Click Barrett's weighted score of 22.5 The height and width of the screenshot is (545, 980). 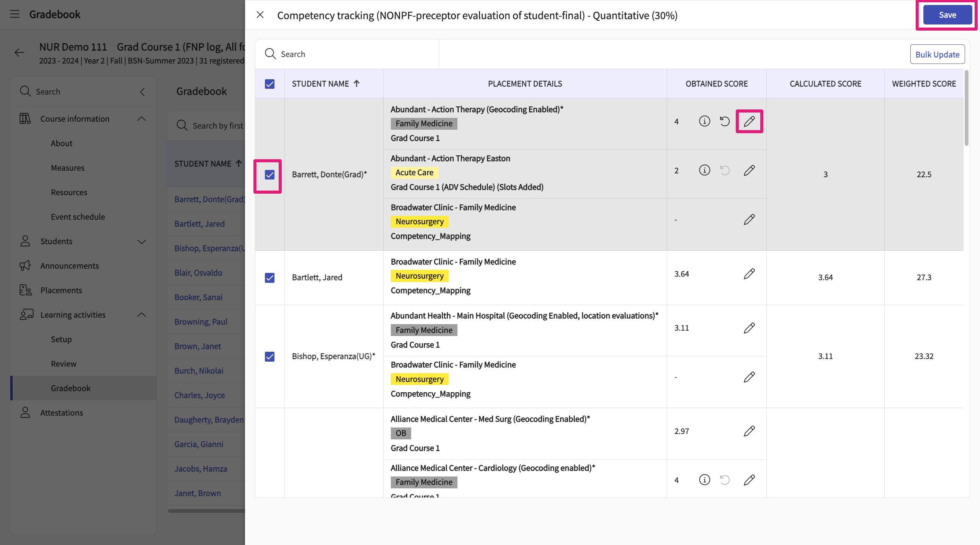tap(924, 175)
